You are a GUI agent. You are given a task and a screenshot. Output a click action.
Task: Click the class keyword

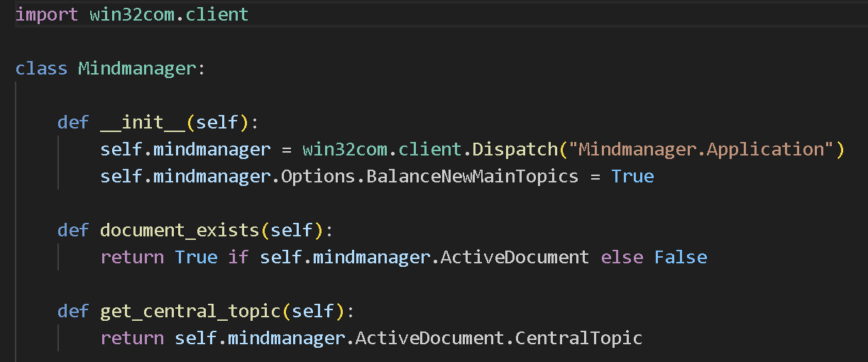coord(41,69)
